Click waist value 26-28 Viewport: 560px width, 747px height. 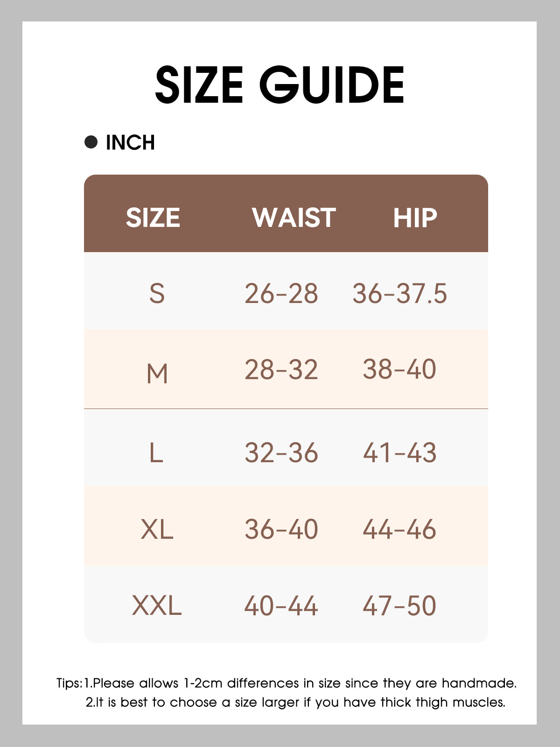(x=281, y=294)
